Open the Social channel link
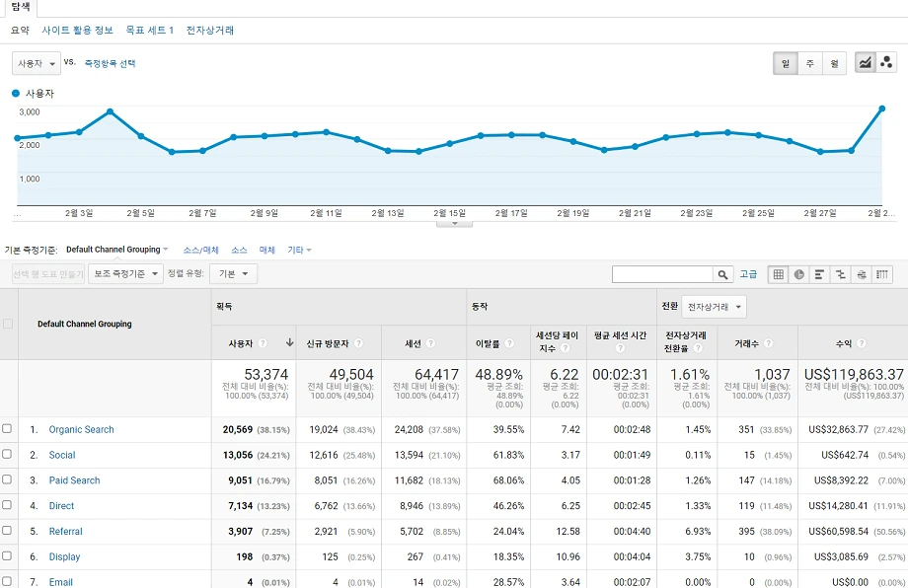The image size is (908, 588). [x=62, y=455]
